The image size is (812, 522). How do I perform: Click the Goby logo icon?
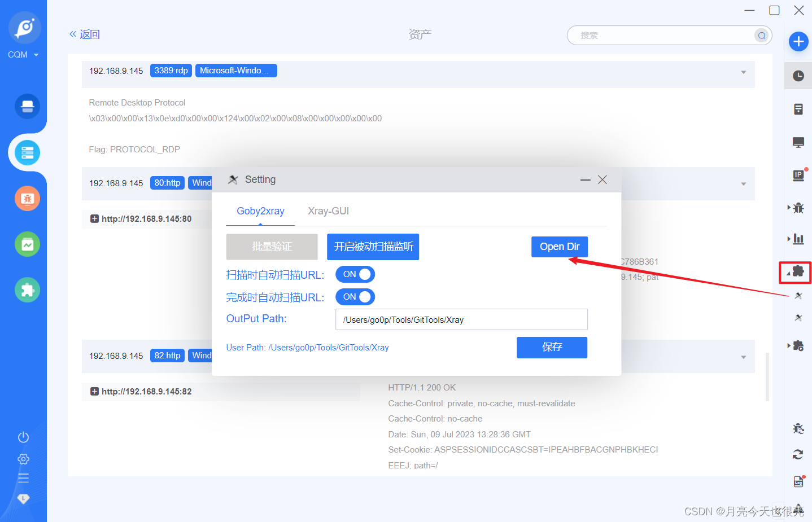[x=25, y=27]
